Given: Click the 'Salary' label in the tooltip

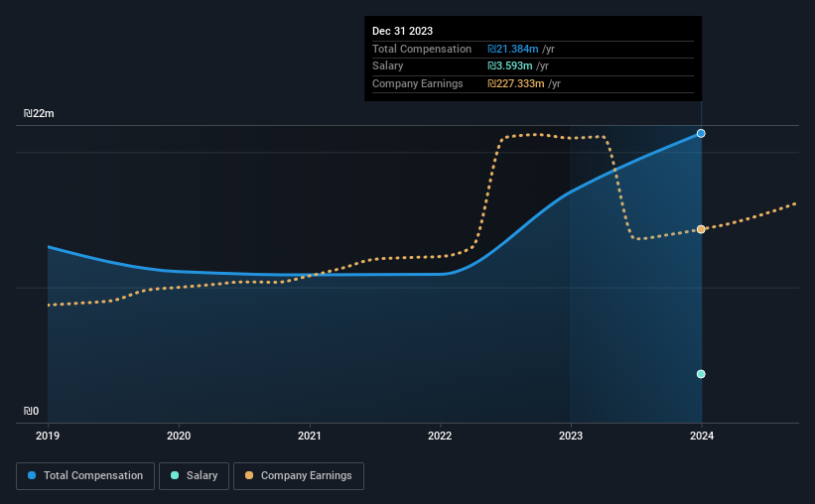Looking at the screenshot, I should pos(388,66).
